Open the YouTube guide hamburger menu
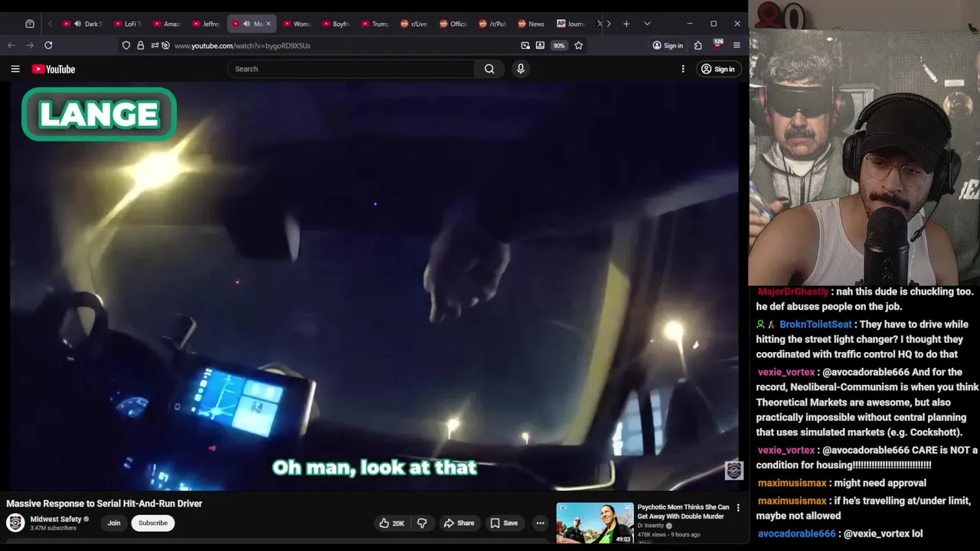 (x=15, y=69)
